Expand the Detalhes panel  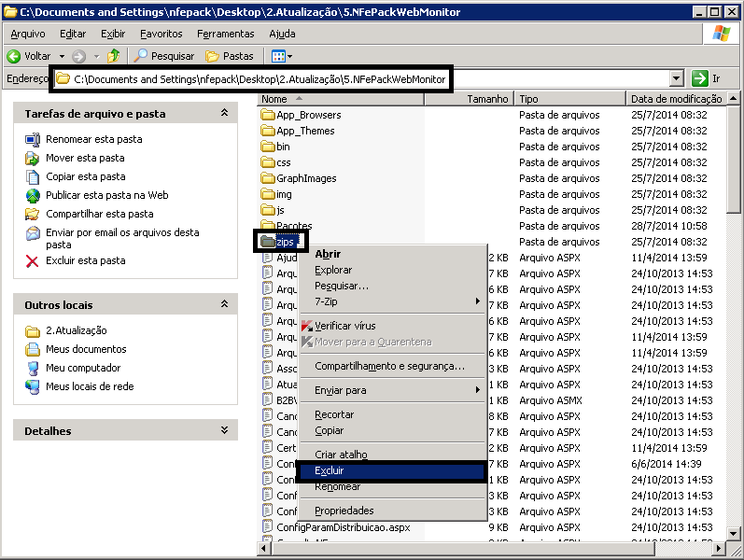point(224,430)
